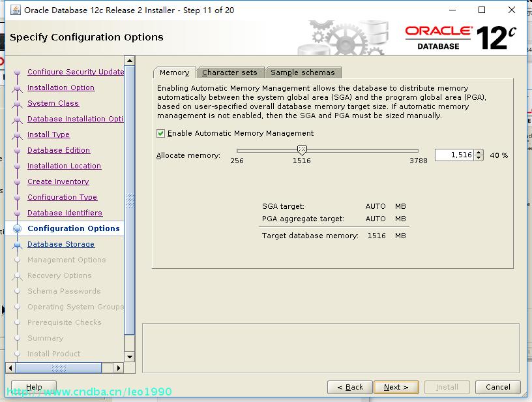This screenshot has height=402, width=532.
Task: Go to Create Inventory step
Action: pos(59,181)
